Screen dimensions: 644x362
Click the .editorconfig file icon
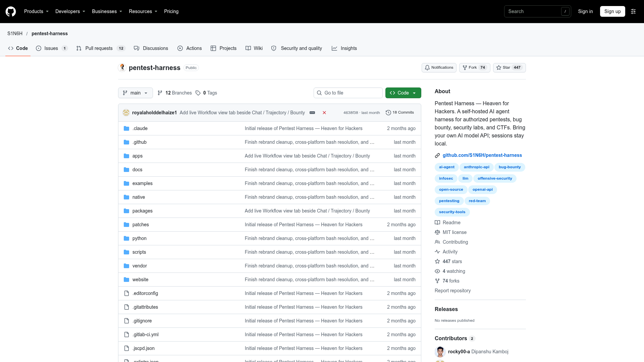[126, 293]
